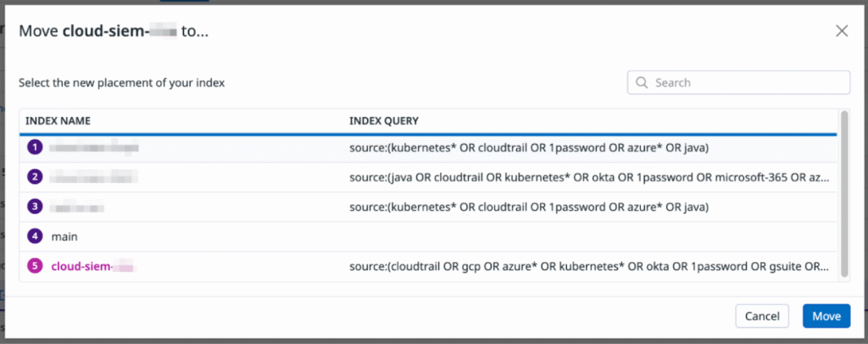Focus the Search input field
The width and height of the screenshot is (868, 344).
(x=738, y=83)
